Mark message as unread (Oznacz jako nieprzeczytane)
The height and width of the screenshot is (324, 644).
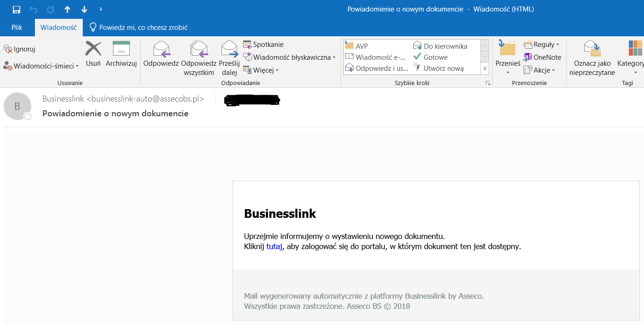click(592, 57)
